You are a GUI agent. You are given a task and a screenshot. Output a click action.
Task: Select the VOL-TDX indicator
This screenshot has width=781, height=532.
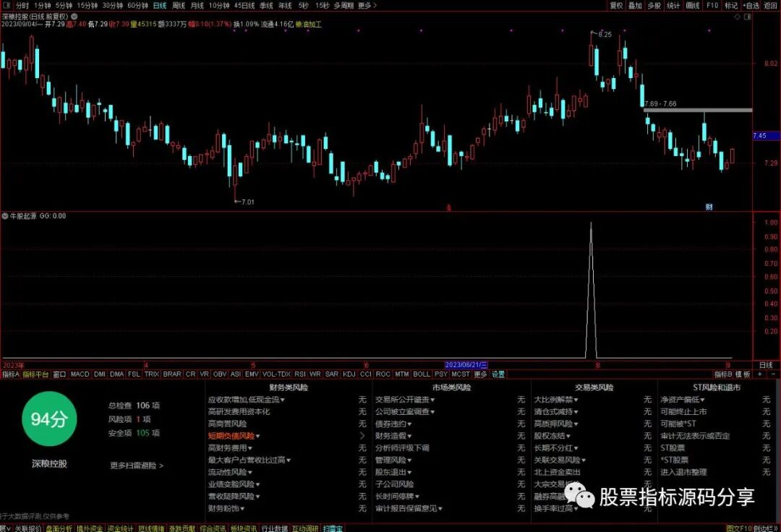(276, 374)
